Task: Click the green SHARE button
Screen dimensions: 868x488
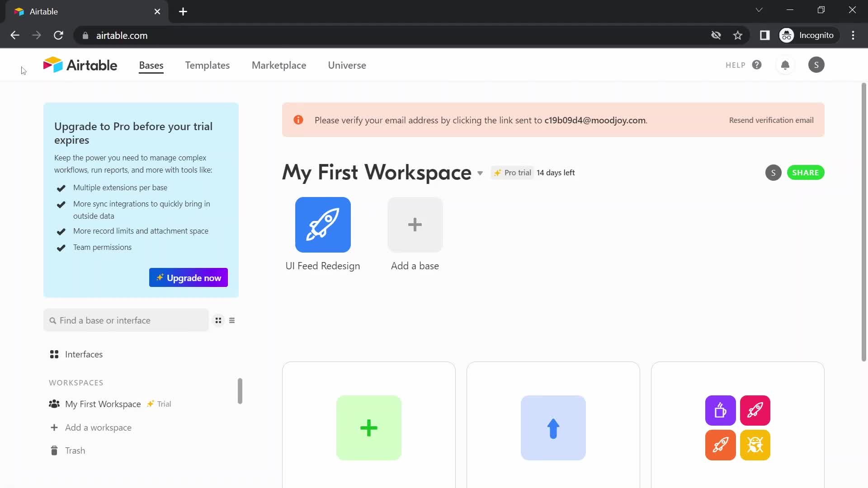Action: pyautogui.click(x=805, y=173)
